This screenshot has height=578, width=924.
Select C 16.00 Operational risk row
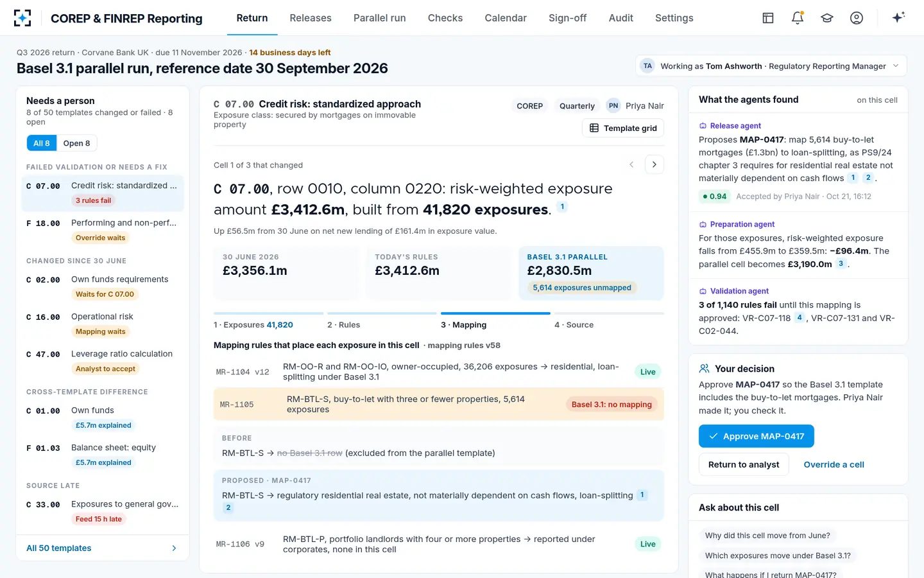click(103, 324)
